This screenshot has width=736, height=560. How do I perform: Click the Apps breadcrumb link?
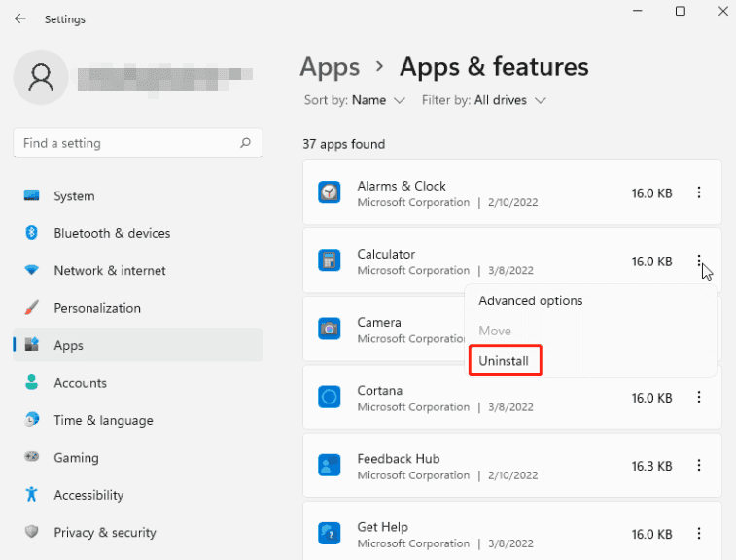pos(330,67)
